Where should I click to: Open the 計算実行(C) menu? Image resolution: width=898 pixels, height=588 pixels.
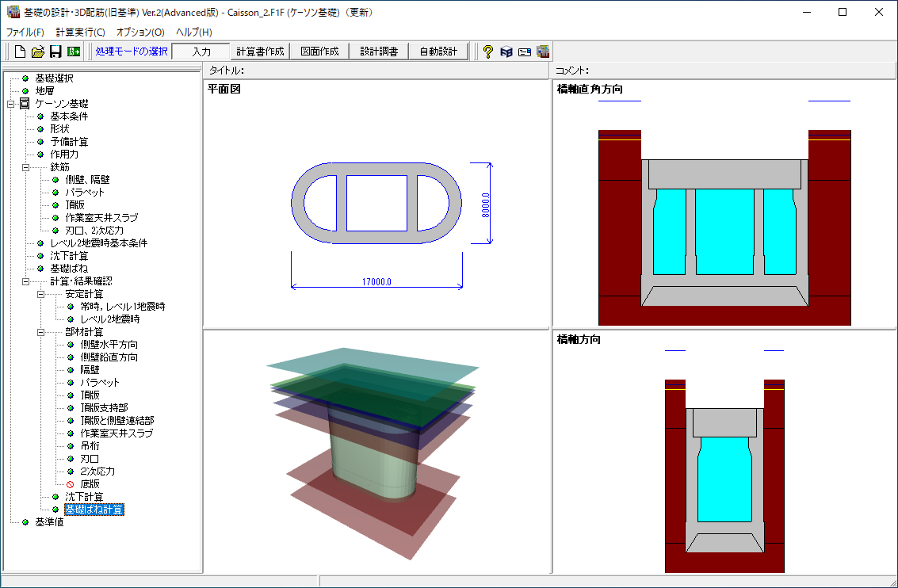point(80,32)
